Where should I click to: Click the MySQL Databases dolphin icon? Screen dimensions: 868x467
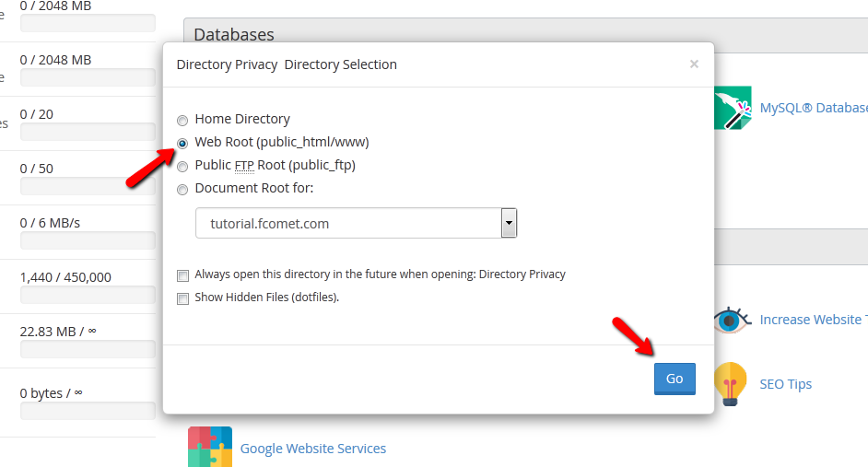(x=733, y=108)
